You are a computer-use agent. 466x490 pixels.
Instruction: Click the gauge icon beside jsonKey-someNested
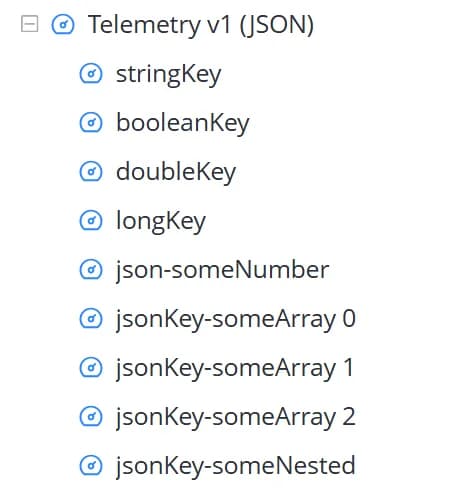(91, 465)
